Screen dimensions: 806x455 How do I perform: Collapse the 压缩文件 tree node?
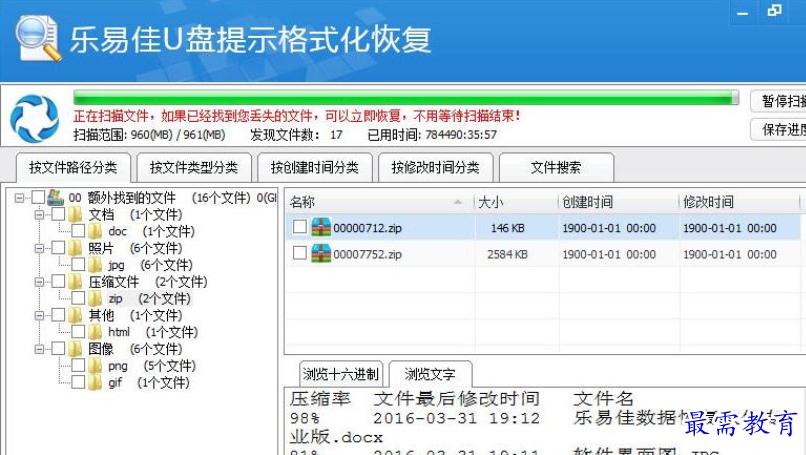(40, 282)
